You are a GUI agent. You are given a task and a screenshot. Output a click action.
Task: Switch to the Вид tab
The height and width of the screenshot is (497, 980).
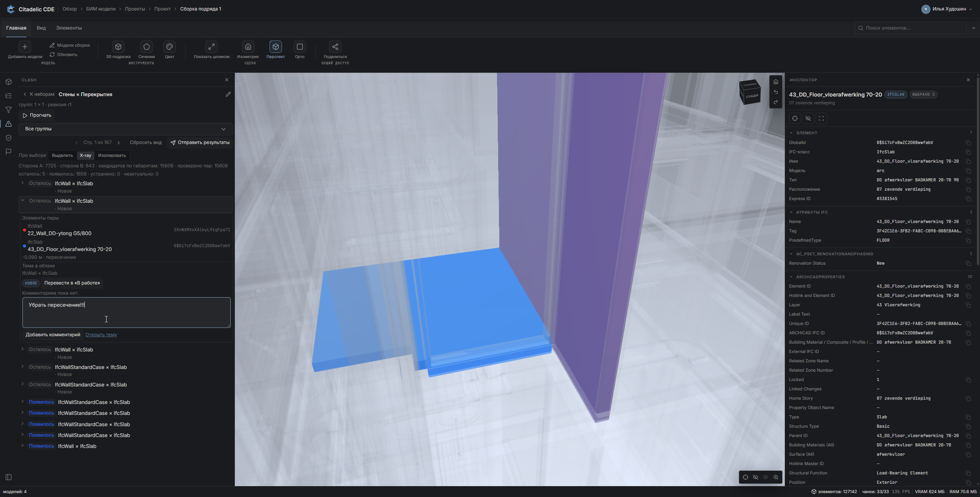(x=41, y=28)
